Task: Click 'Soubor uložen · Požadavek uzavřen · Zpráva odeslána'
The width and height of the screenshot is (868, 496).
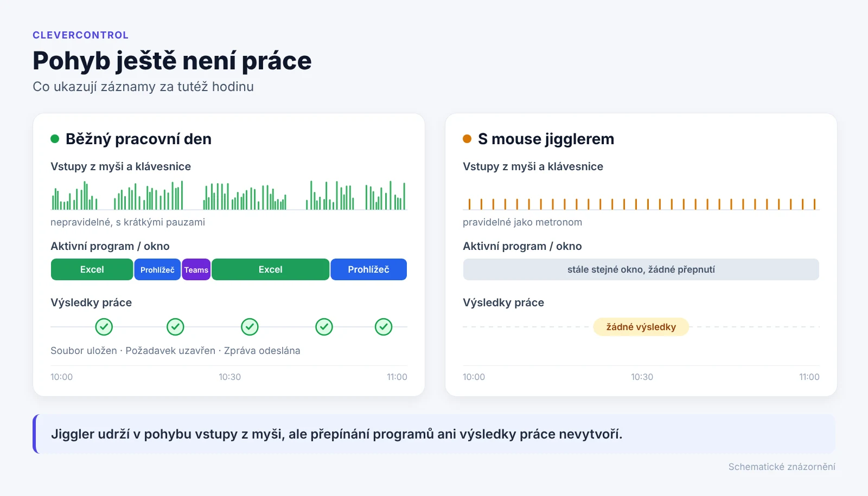Action: pyautogui.click(x=175, y=351)
